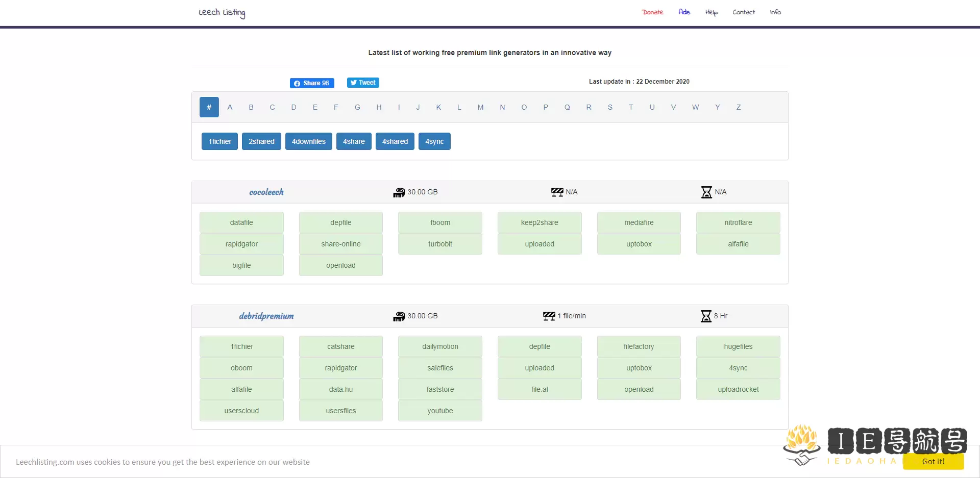The image size is (980, 478).
Task: Click the speed barrier icon beside 1 file/min
Action: [549, 316]
